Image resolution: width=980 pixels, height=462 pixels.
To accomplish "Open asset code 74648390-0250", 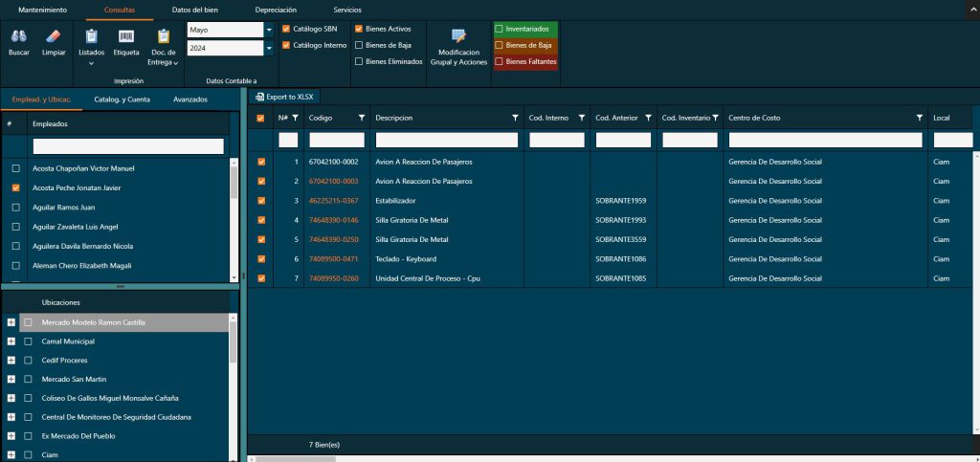I will [334, 239].
